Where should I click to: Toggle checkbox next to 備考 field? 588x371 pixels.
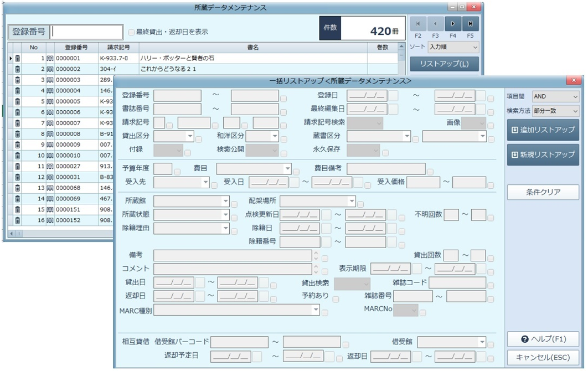[325, 259]
